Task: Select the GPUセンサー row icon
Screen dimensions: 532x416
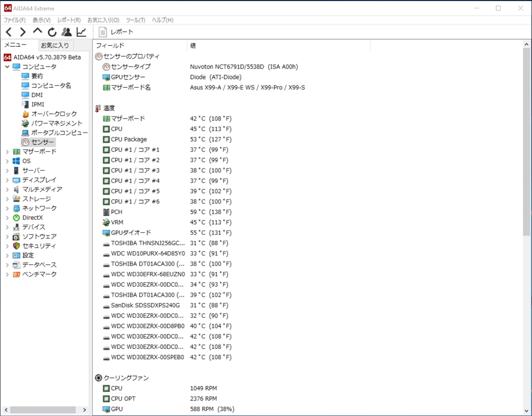Action: [106, 77]
